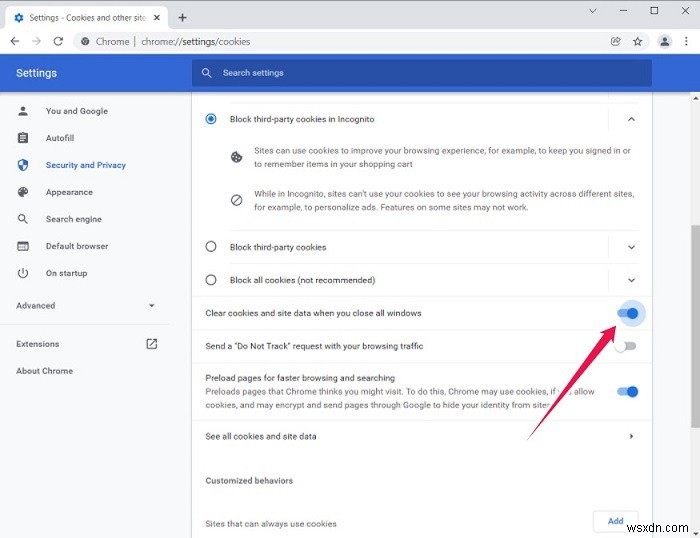Click the Customized behaviors heading

249,480
